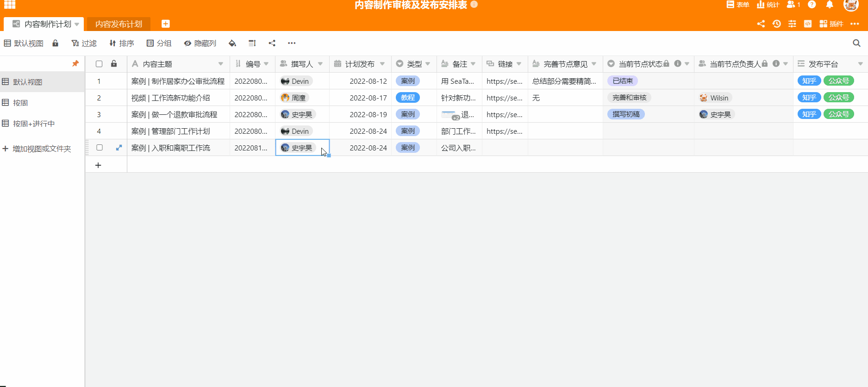
Task: Open the 隐藏列 hide columns tool
Action: coord(200,43)
